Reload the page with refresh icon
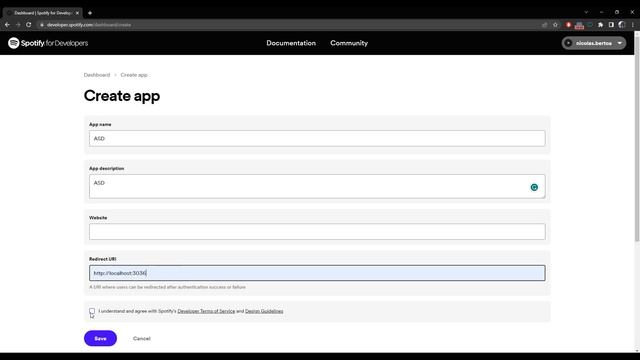Screen dimensions: 640x360 [29, 25]
